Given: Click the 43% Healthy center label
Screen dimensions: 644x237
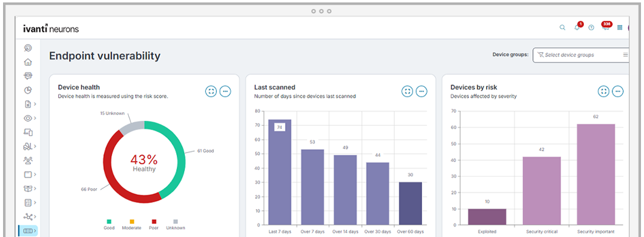Looking at the screenshot, I should (x=144, y=162).
